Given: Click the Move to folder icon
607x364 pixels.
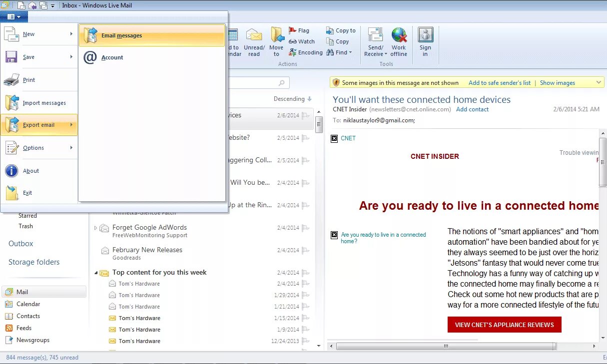Looking at the screenshot, I should 276,35.
